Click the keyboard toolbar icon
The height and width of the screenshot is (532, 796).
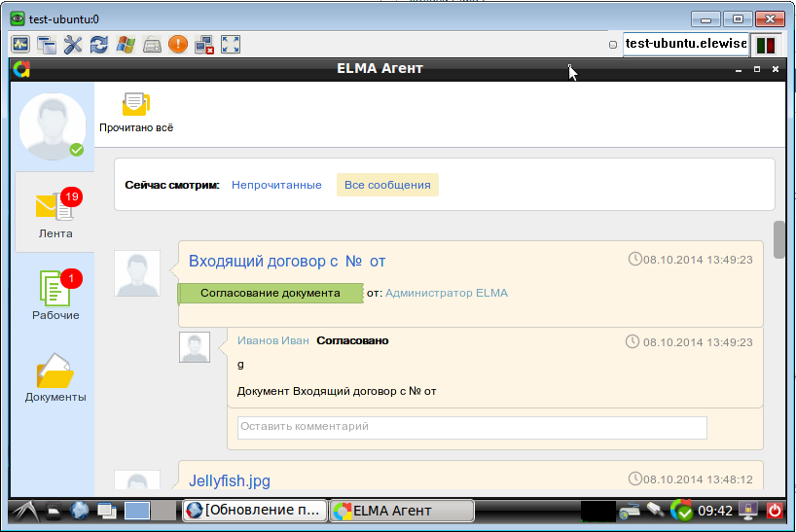pyautogui.click(x=152, y=45)
